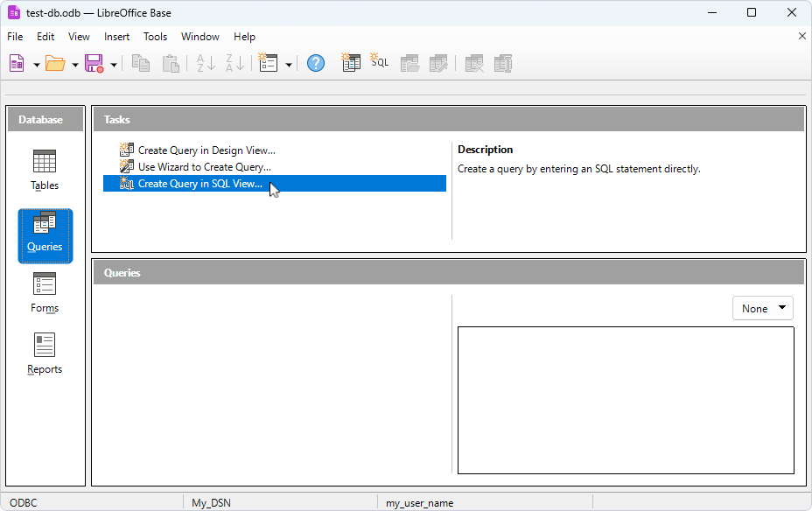Open the Help menu
Image resolution: width=812 pixels, height=511 pixels.
(244, 37)
